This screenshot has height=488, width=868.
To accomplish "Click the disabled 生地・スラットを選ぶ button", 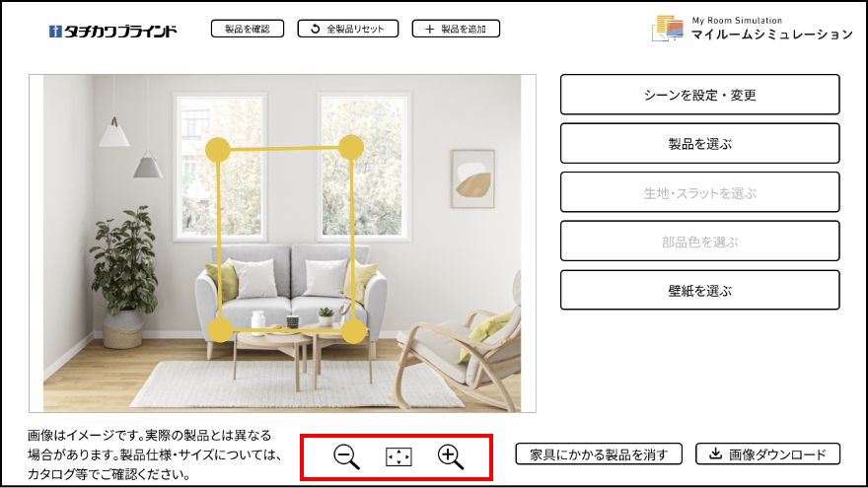I will point(699,192).
